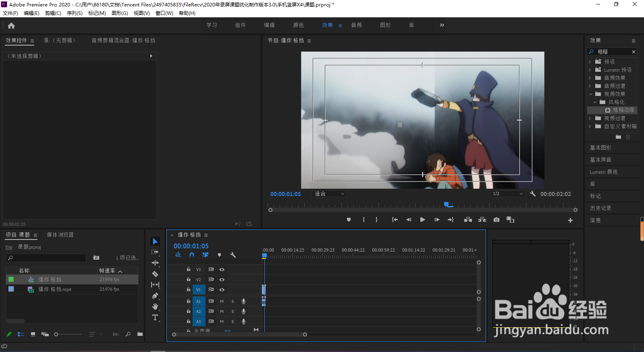644x352 pixels.
Task: Click Mark Out bracket button
Action: (x=376, y=220)
